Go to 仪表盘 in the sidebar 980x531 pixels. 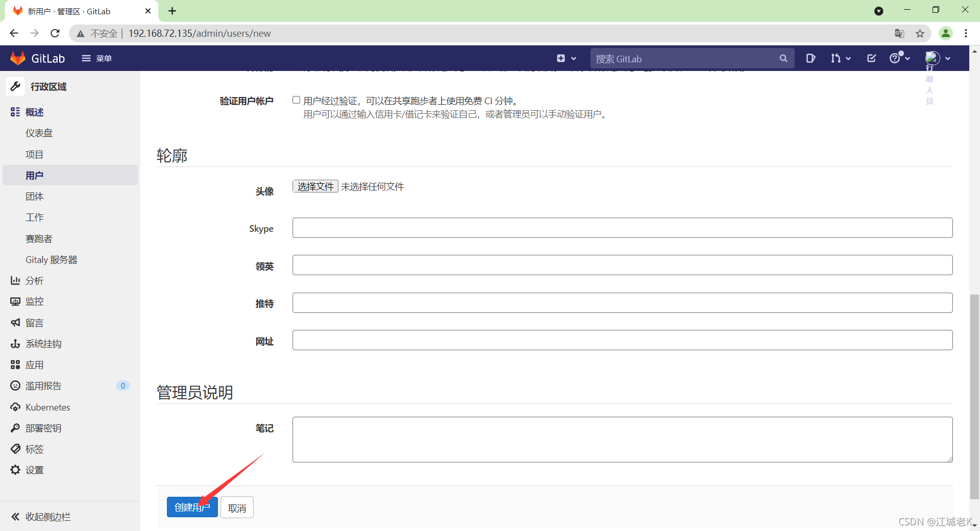(39, 133)
